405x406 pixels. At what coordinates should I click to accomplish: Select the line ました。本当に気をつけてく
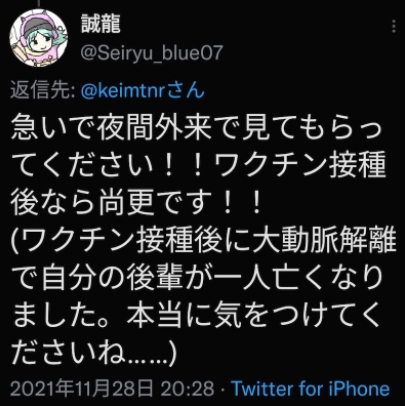pyautogui.click(x=196, y=315)
